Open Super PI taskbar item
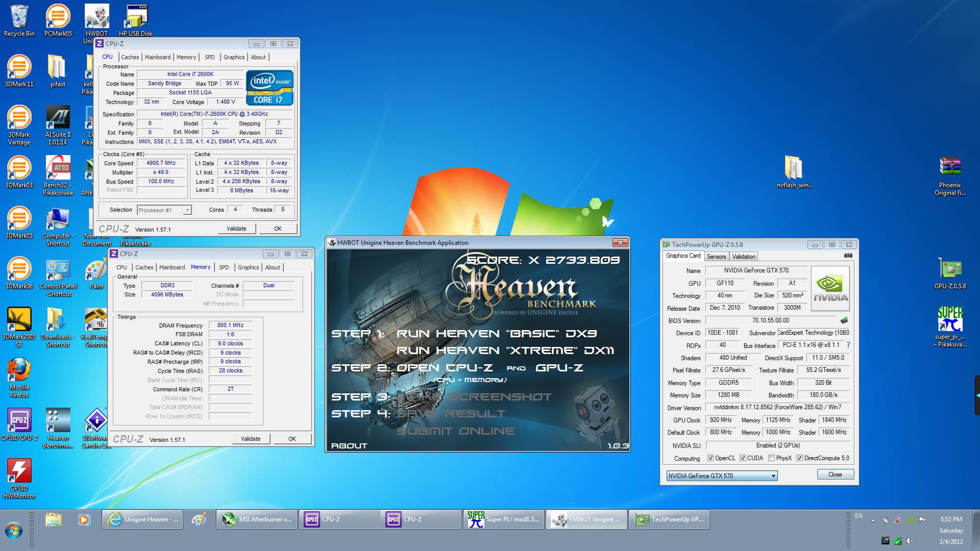 (x=504, y=519)
